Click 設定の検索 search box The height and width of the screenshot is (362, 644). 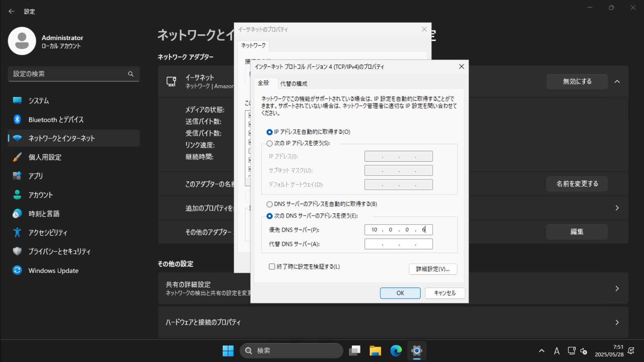pos(74,74)
